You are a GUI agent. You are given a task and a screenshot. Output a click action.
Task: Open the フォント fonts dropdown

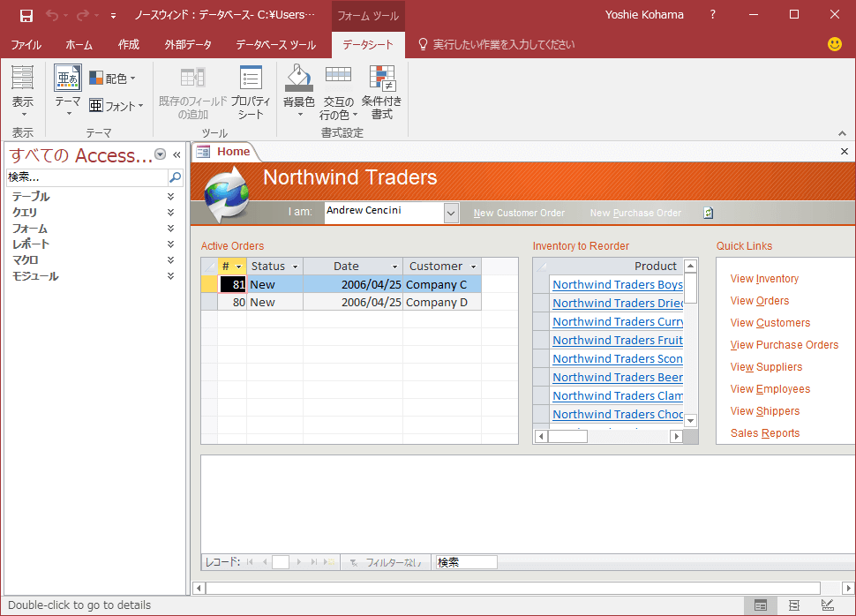(x=116, y=105)
